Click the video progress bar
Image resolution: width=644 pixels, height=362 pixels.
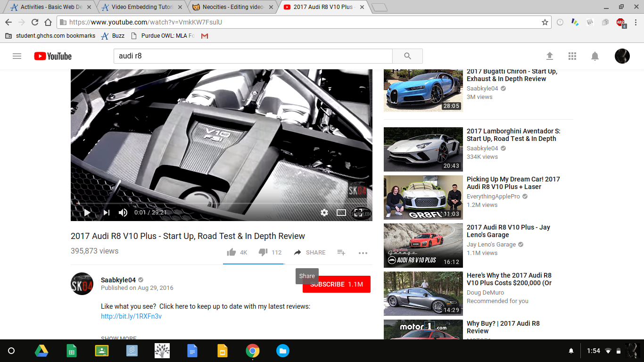click(222, 203)
